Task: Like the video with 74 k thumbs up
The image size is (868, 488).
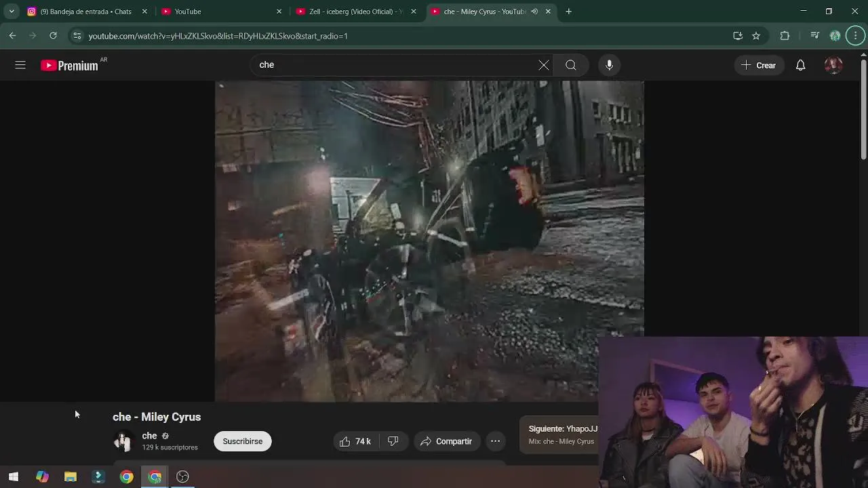Action: (355, 441)
